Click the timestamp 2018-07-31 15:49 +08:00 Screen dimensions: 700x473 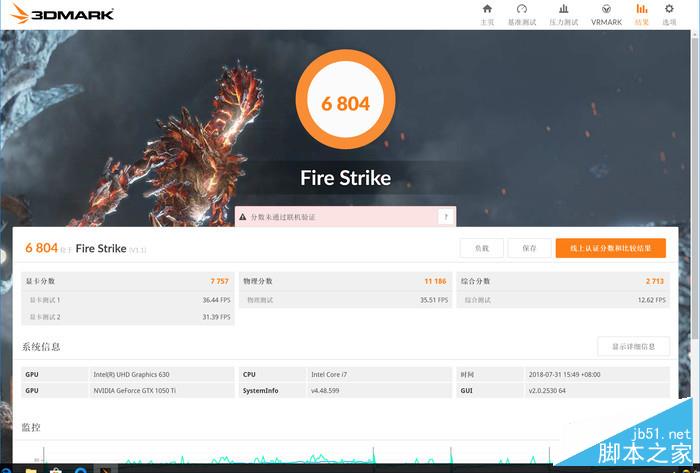(x=564, y=374)
